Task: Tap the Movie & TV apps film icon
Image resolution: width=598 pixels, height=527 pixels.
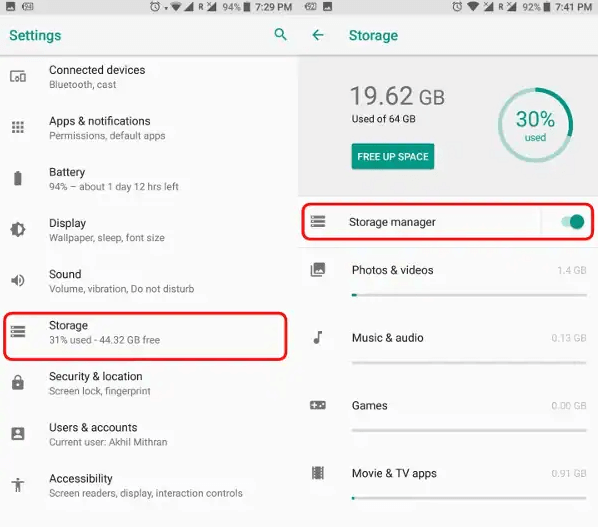Action: [318, 473]
